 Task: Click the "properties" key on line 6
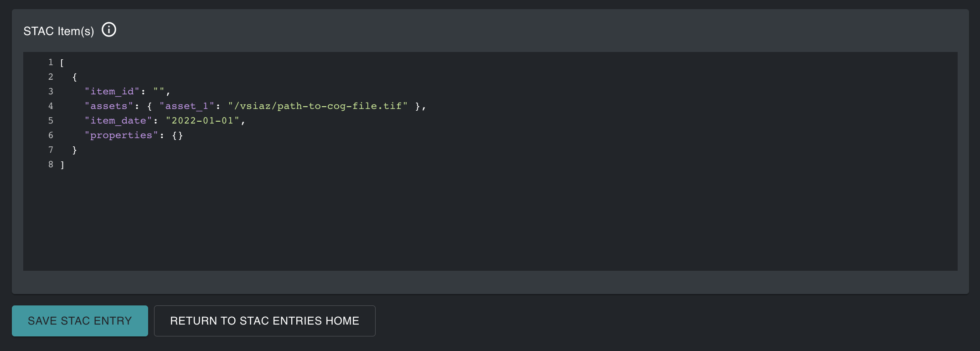pyautogui.click(x=121, y=135)
